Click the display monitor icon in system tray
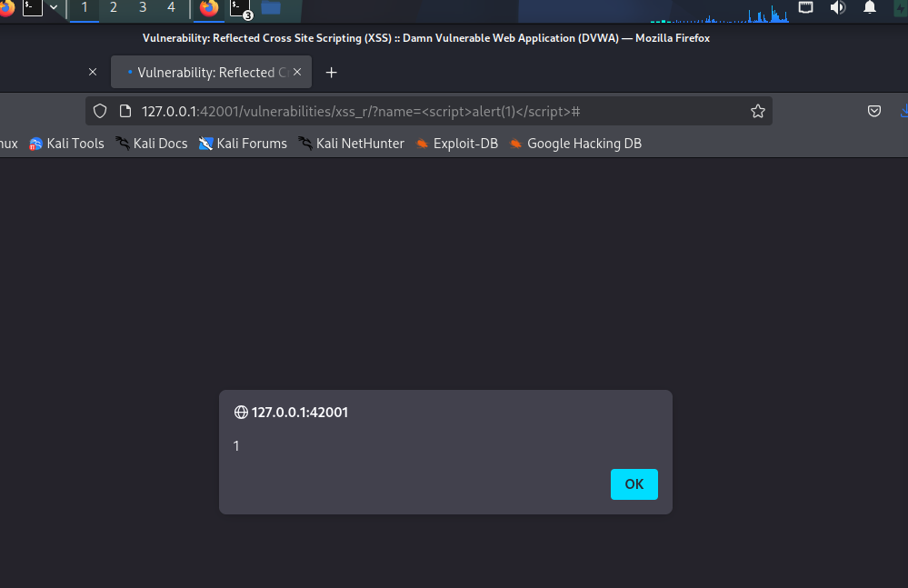The height and width of the screenshot is (588, 908). click(805, 7)
